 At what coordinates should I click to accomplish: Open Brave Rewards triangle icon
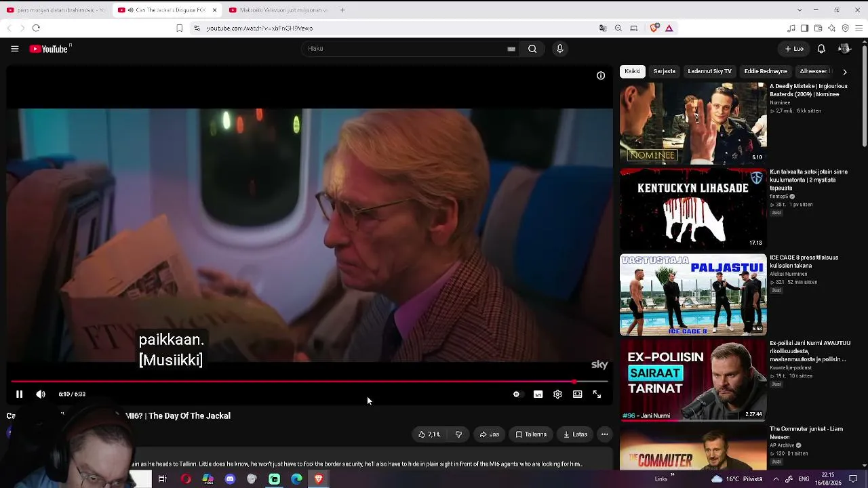[669, 28]
